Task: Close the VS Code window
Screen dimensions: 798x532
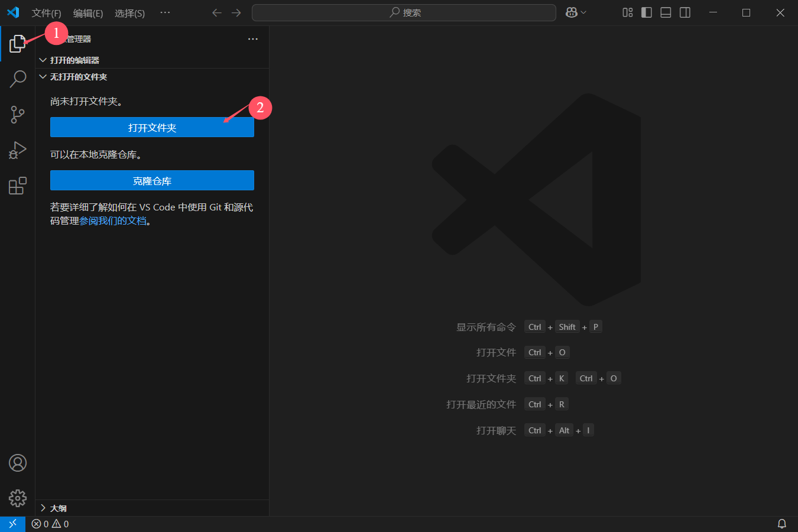Action: coord(780,12)
